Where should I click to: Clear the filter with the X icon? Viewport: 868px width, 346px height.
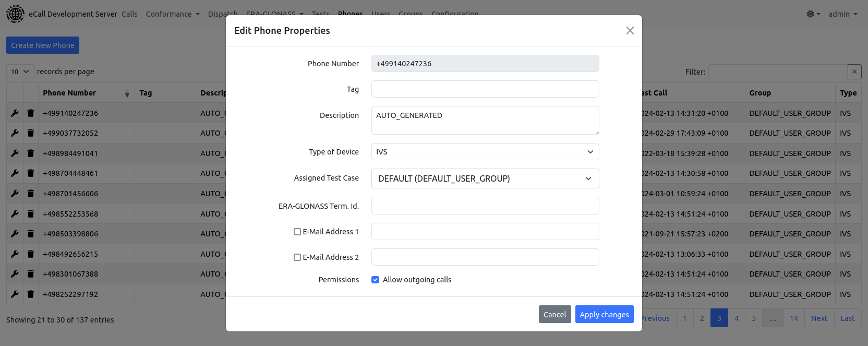click(x=854, y=72)
